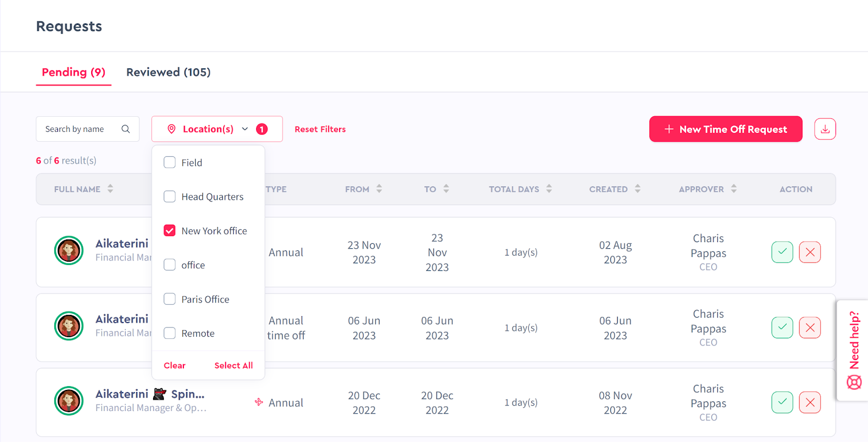Click Select All in location dropdown
The height and width of the screenshot is (442, 868).
[233, 365]
